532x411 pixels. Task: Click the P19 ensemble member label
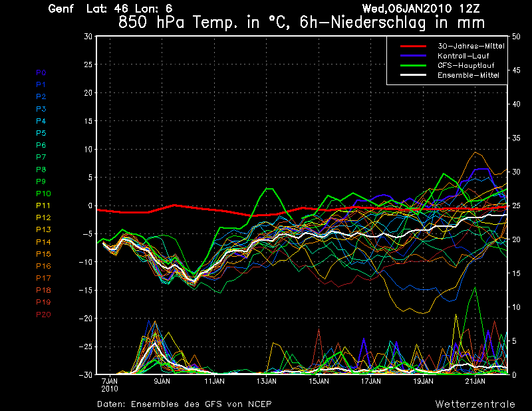click(x=43, y=302)
